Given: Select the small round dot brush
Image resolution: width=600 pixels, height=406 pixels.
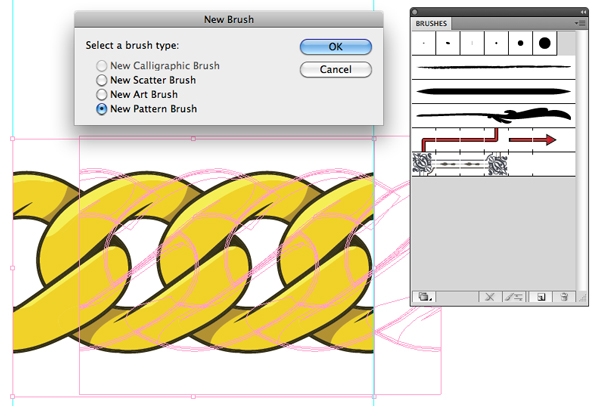Looking at the screenshot, I should pyautogui.click(x=496, y=43).
